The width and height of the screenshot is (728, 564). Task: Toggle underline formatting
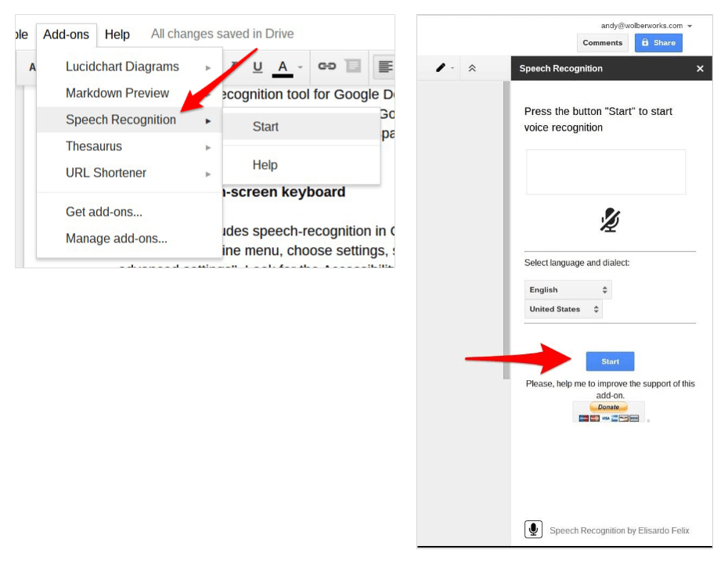258,66
